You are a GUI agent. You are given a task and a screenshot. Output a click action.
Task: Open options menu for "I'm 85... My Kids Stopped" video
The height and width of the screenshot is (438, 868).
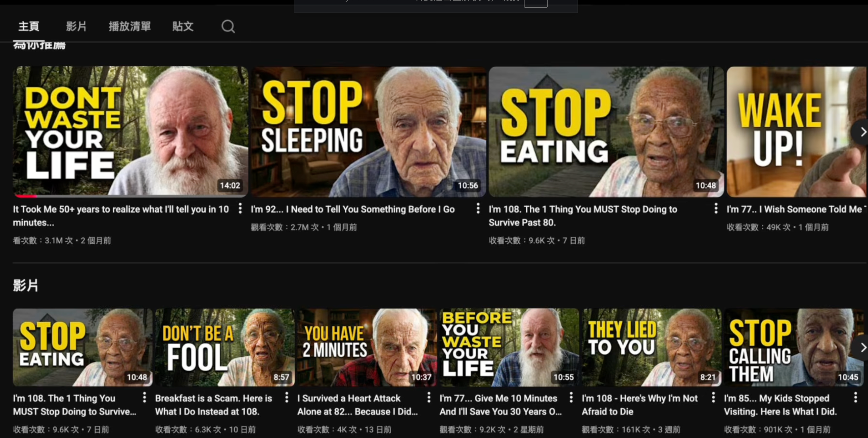[855, 398]
